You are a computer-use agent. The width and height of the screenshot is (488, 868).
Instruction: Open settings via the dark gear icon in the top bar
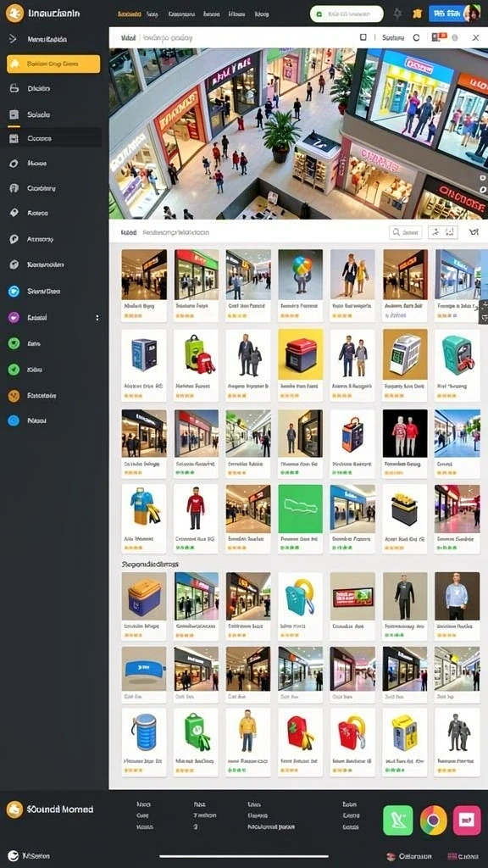(398, 14)
